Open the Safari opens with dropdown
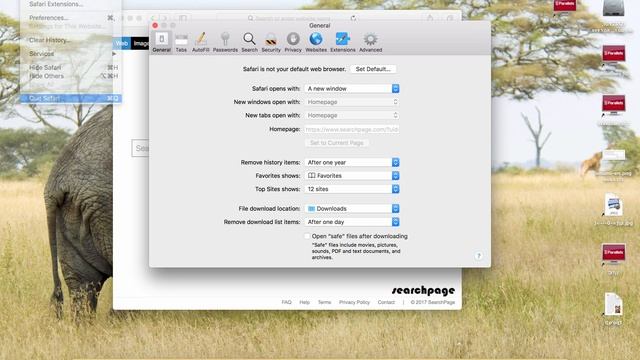The image size is (640, 360). point(352,89)
